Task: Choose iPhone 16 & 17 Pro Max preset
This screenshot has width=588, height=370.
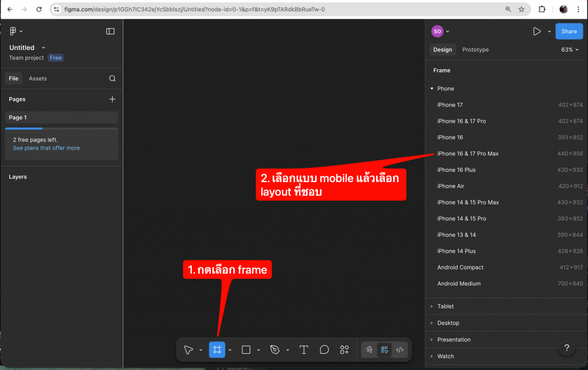Action: pyautogui.click(x=468, y=153)
